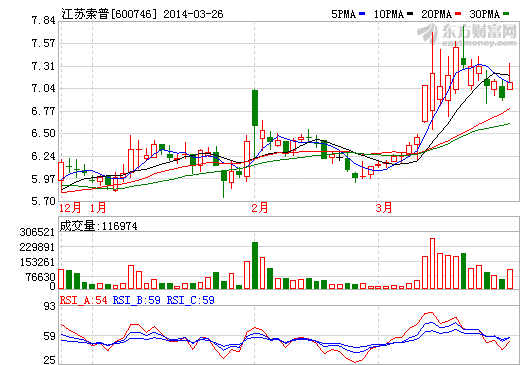Click the 229891 volume axis label
Screen dimensions: 520x365
tap(37, 247)
